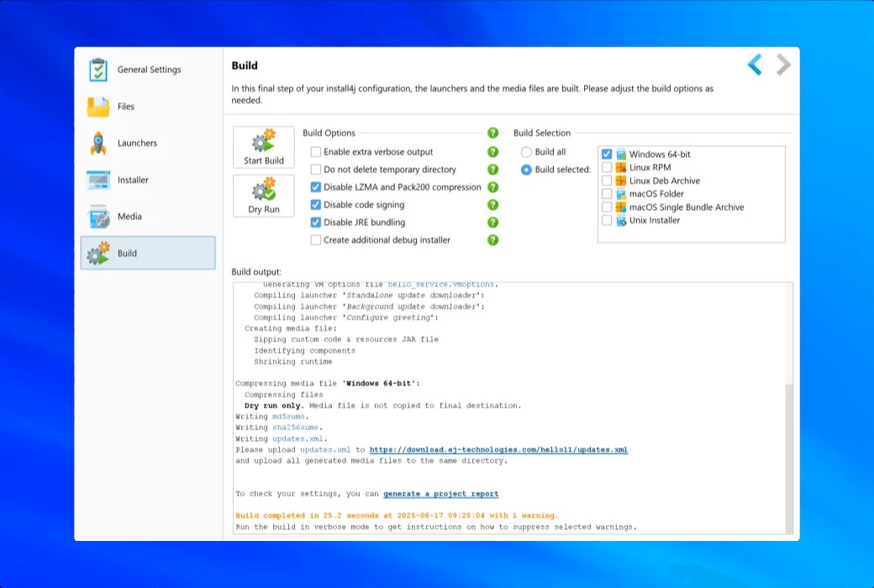
Task: Click the Windows 64-bit media icon
Action: [x=621, y=155]
